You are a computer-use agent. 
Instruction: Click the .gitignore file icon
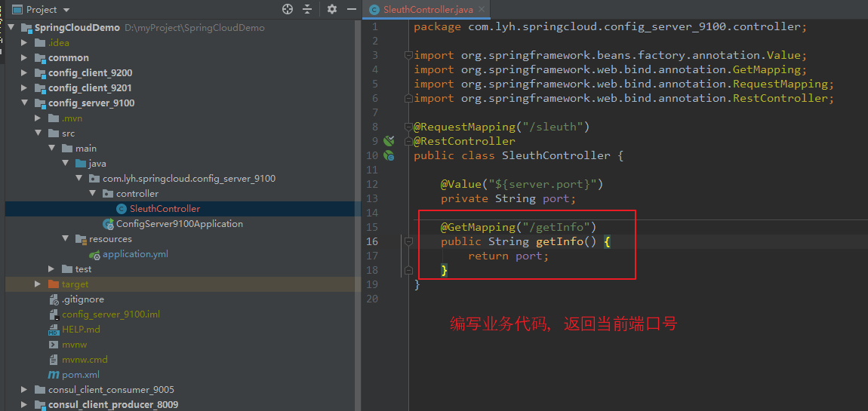click(54, 300)
